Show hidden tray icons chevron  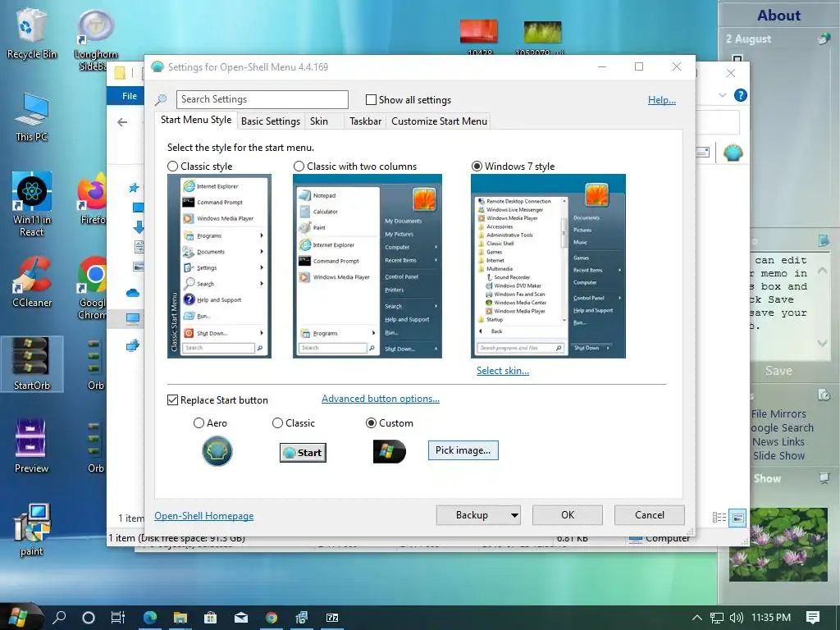[697, 618]
